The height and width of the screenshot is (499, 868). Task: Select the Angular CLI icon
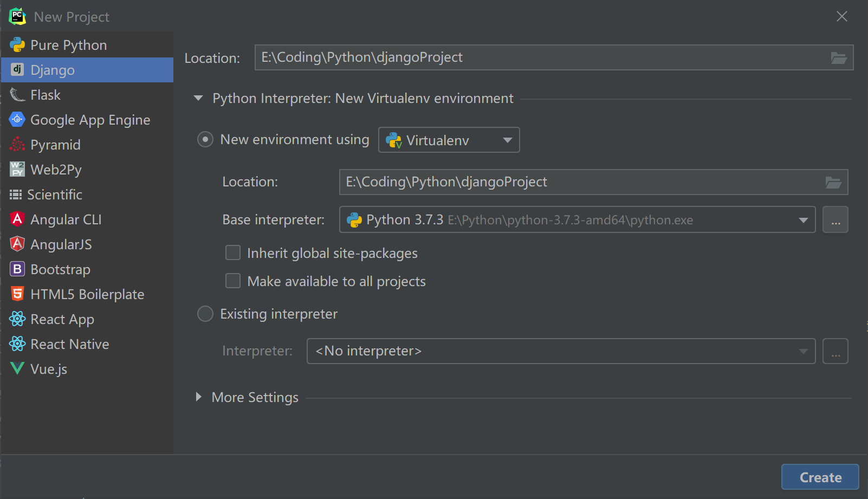point(17,219)
